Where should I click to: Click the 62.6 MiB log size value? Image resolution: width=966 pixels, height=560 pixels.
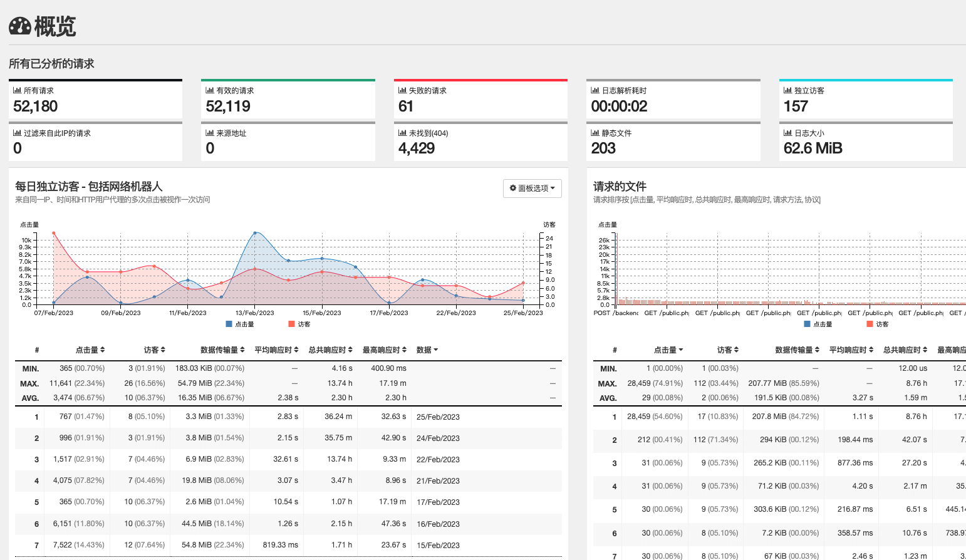coord(813,148)
